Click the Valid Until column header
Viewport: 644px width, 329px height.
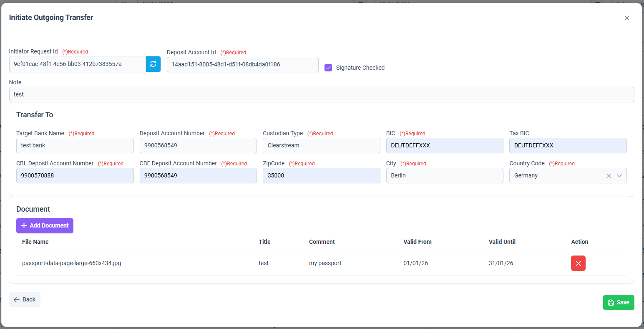tap(502, 242)
